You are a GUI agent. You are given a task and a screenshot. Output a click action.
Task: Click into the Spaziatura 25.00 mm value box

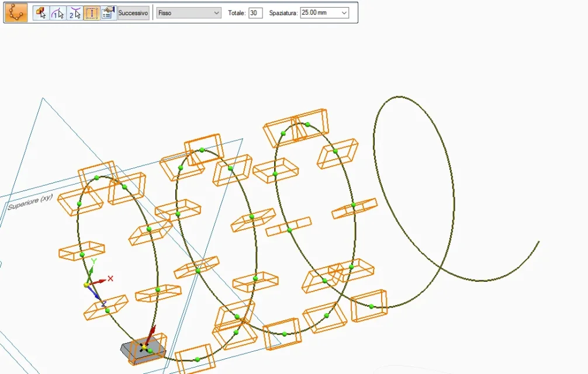319,12
